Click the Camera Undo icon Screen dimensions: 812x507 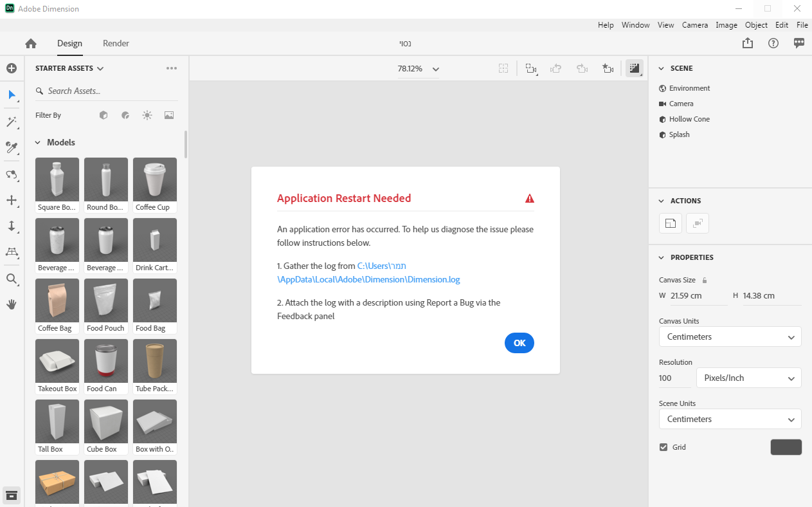[556, 68]
